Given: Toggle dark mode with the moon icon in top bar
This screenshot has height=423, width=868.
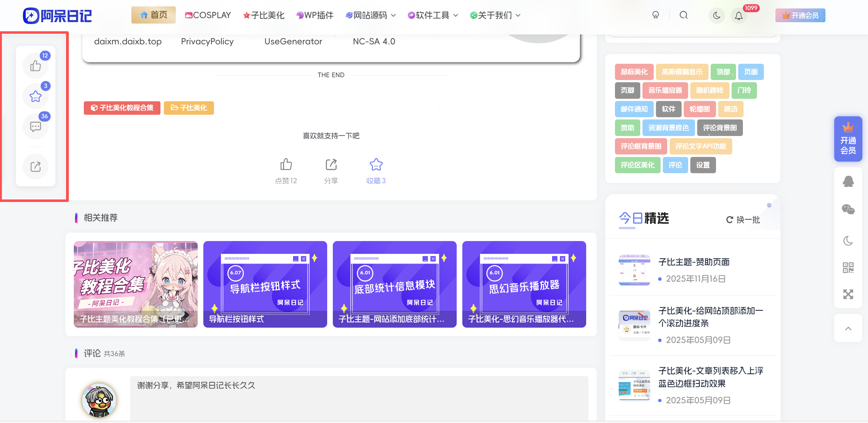Looking at the screenshot, I should 717,15.
